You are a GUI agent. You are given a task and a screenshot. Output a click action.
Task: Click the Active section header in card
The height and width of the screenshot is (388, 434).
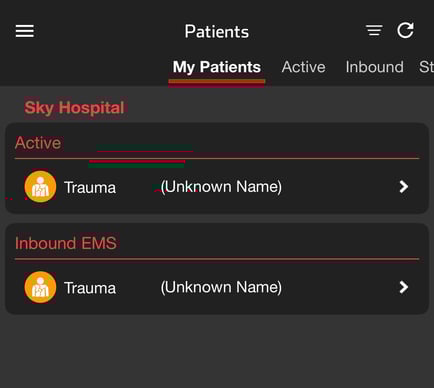[x=38, y=143]
